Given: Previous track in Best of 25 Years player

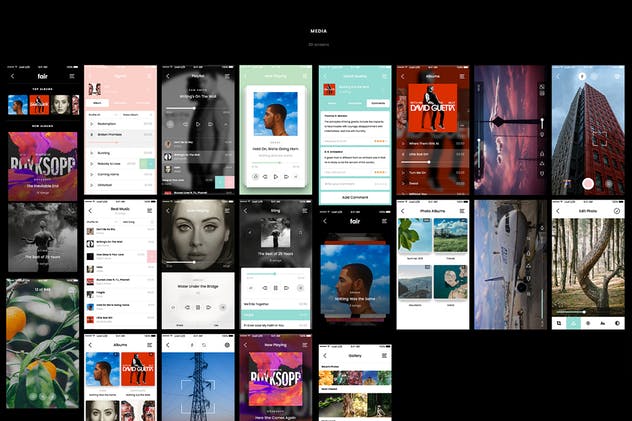Looking at the screenshot, I should tap(265, 288).
